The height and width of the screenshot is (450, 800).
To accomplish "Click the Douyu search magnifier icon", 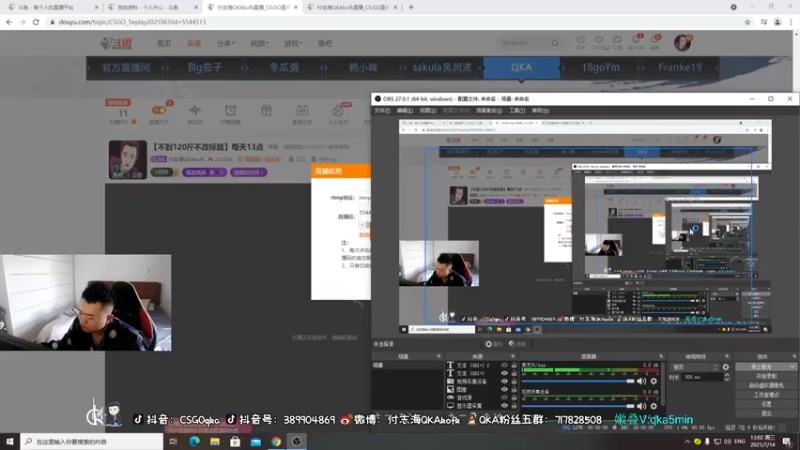I will point(555,43).
